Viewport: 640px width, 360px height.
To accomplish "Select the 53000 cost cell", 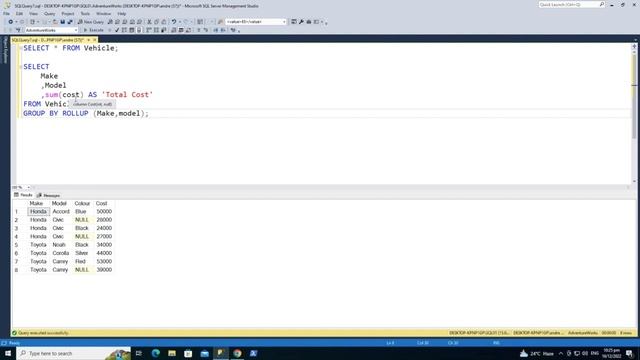I will 104,262.
